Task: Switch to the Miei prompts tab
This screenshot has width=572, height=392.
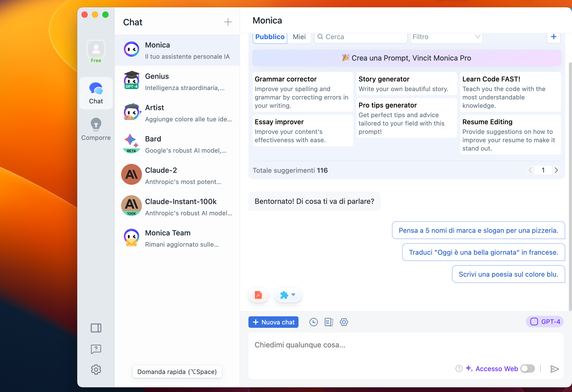Action: [300, 37]
